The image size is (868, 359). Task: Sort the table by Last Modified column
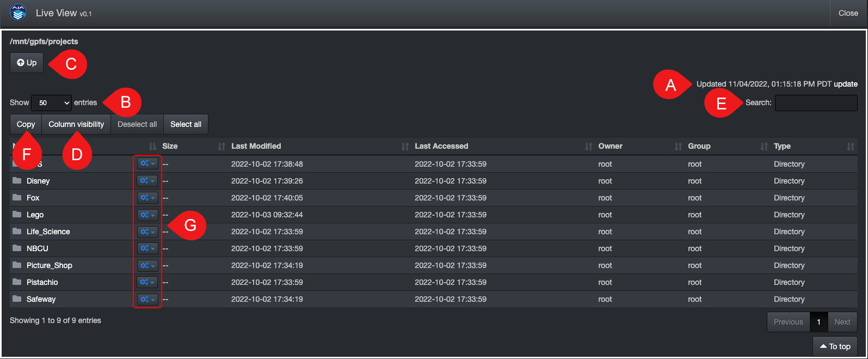tap(256, 146)
